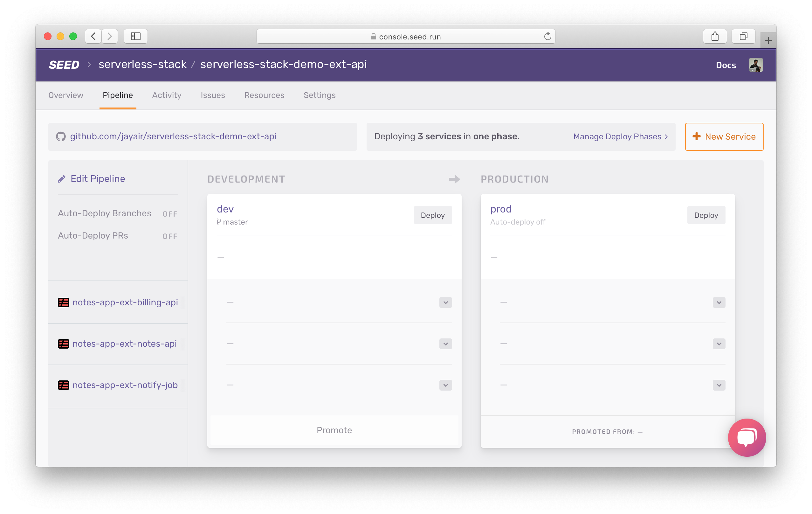
Task: Click the SEED logo icon in the header
Action: [x=64, y=65]
